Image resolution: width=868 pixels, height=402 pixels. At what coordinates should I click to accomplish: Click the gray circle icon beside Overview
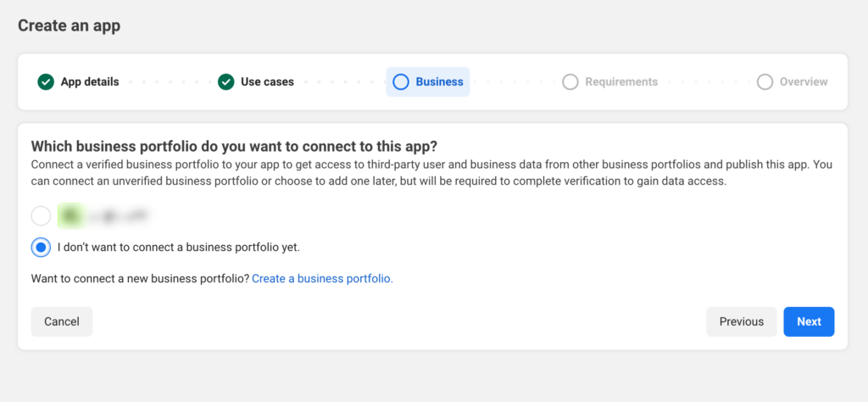tap(765, 82)
